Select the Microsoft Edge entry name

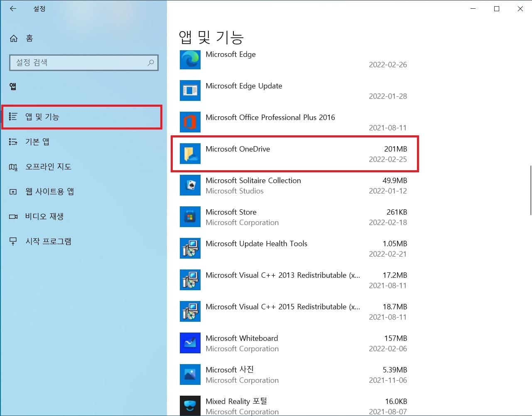(230, 54)
